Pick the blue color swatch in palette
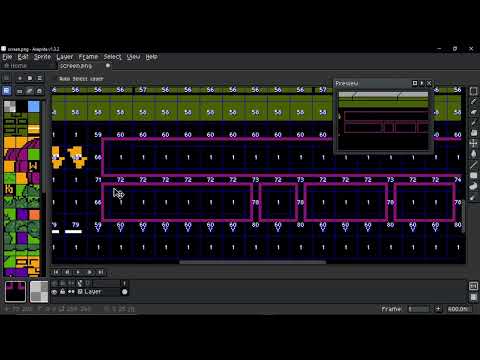480x360 pixels. pos(34,107)
